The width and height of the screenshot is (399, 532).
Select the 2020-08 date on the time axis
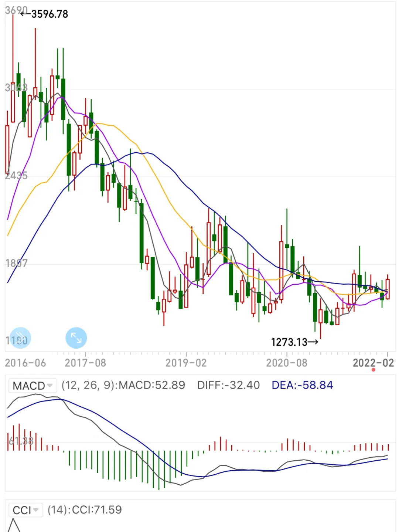pyautogui.click(x=287, y=363)
